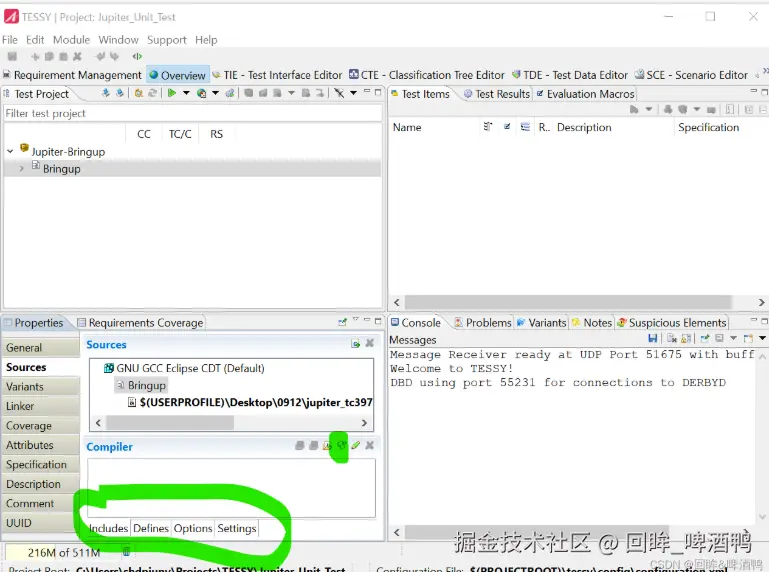Open the Window menu
The width and height of the screenshot is (769, 572).
click(x=119, y=40)
